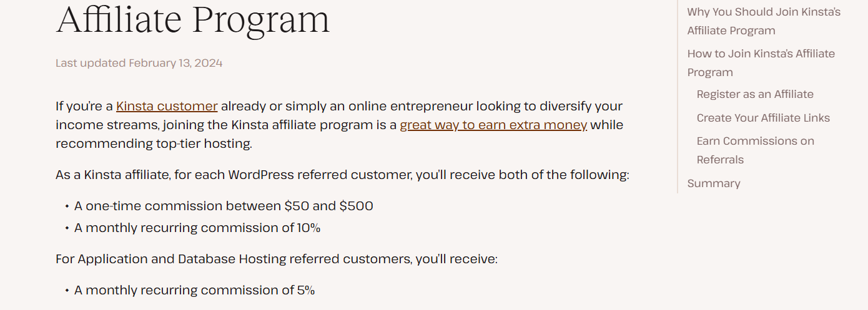Click the For Application and Database Hosting sentence

click(277, 259)
